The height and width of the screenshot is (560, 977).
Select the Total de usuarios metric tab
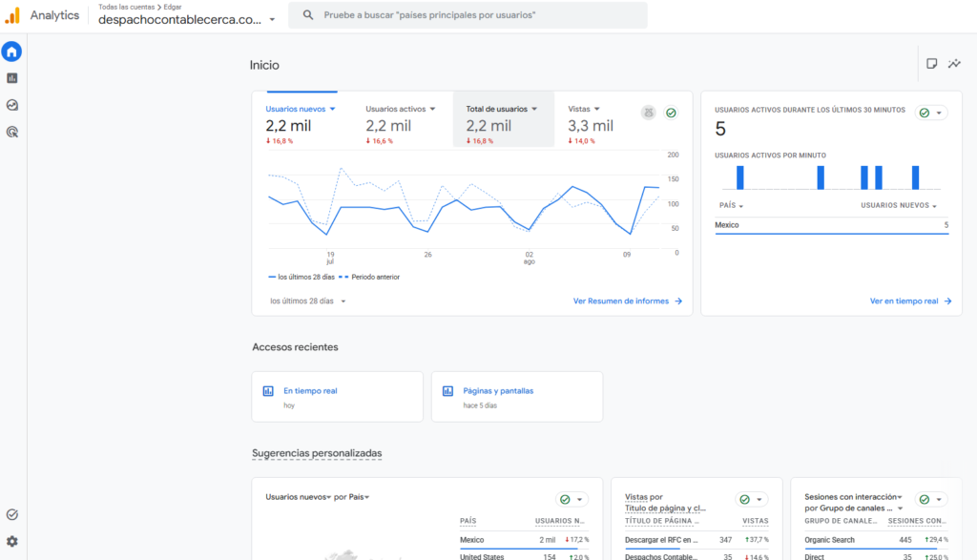(504, 119)
